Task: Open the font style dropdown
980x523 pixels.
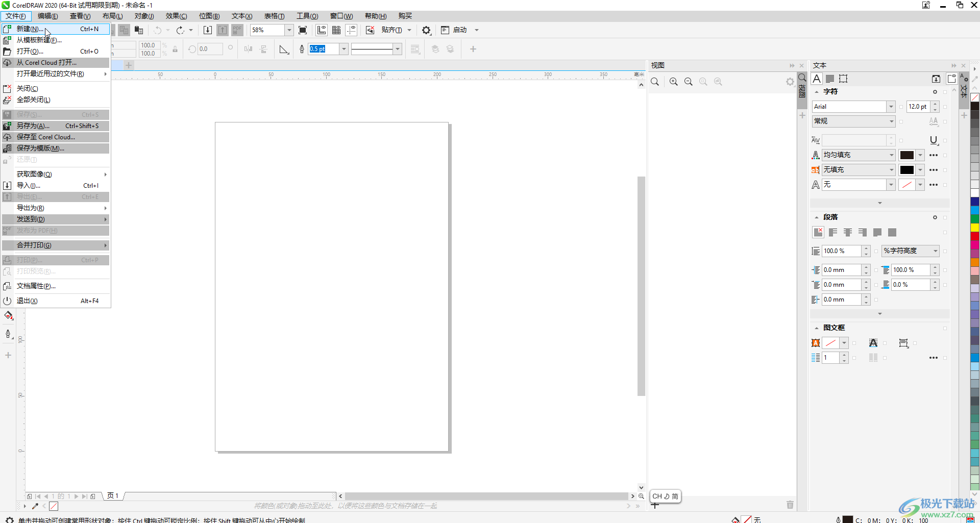Action: point(891,121)
